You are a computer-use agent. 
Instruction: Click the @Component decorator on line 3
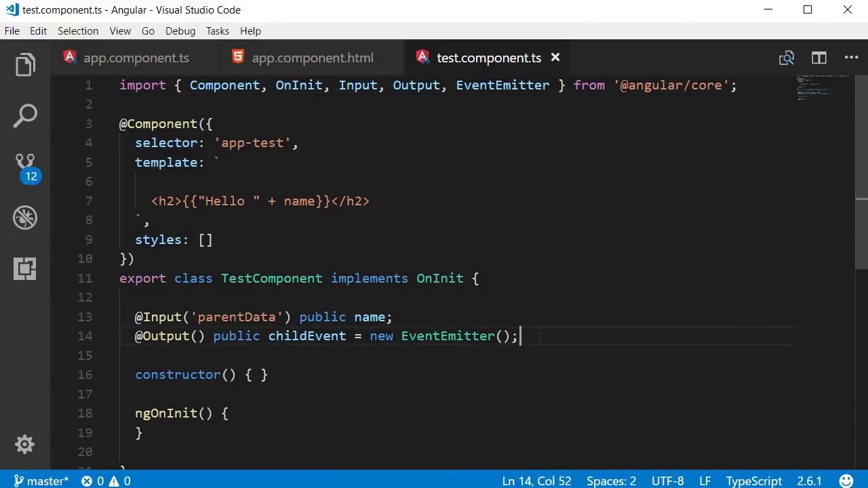pos(158,124)
